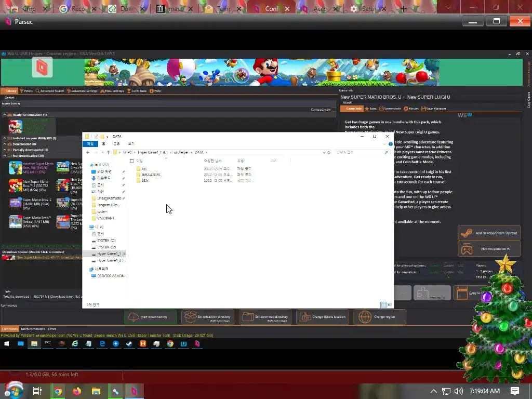Select the Ready for emulation Mario game thumbnail
This screenshot has height=399, width=532.
tap(15, 127)
